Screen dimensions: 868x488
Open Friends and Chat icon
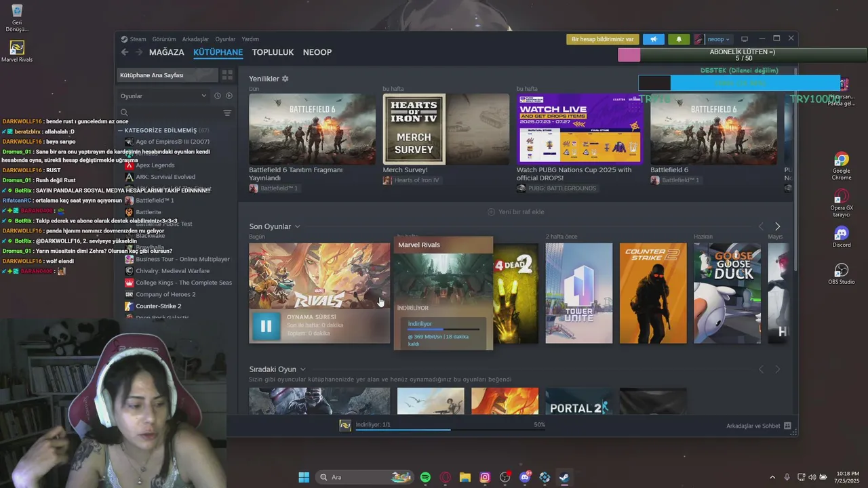coord(787,426)
